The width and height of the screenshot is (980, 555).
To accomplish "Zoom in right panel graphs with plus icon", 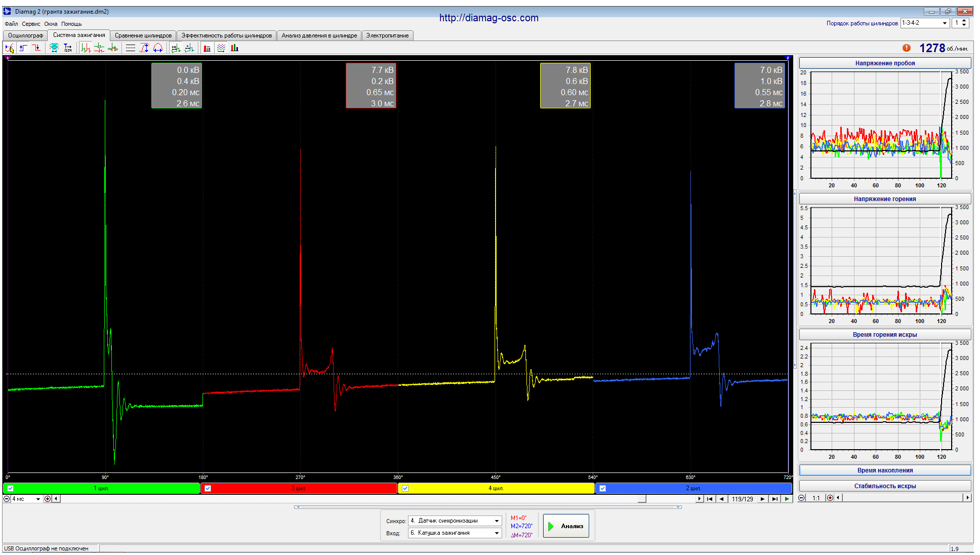I will [830, 498].
